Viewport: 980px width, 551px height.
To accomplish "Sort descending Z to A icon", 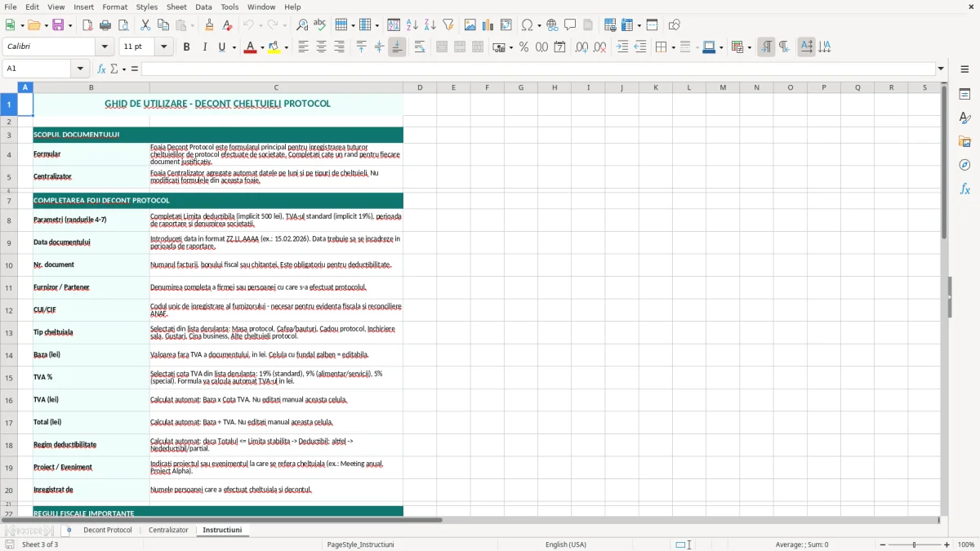I will (x=430, y=25).
